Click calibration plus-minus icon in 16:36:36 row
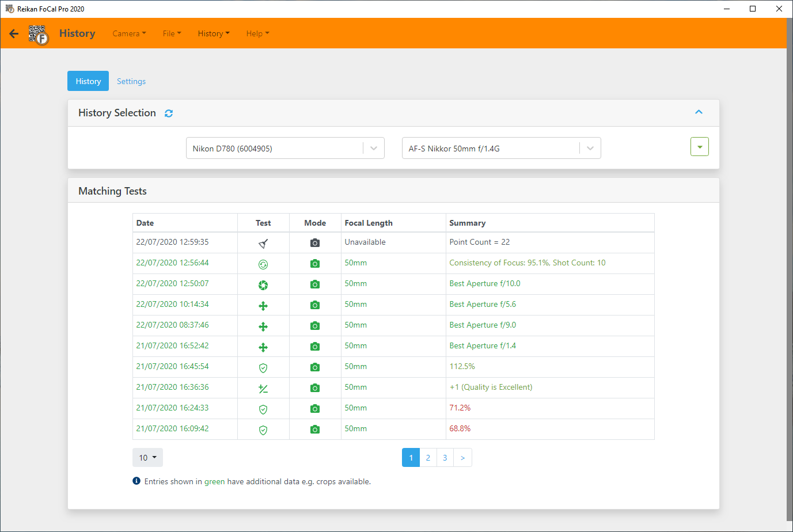This screenshot has height=532, width=793. [x=263, y=389]
